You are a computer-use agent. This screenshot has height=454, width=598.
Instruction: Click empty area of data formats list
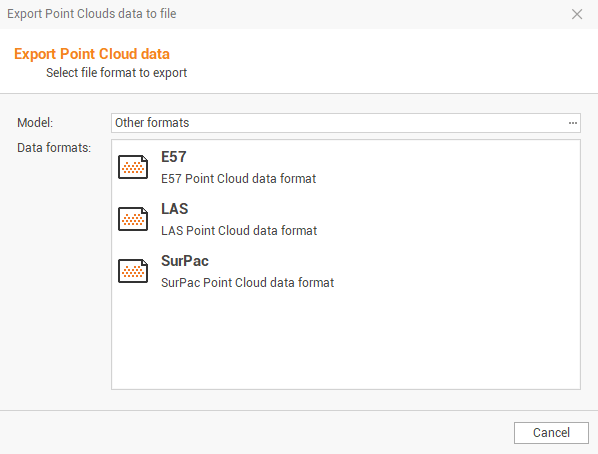point(346,340)
